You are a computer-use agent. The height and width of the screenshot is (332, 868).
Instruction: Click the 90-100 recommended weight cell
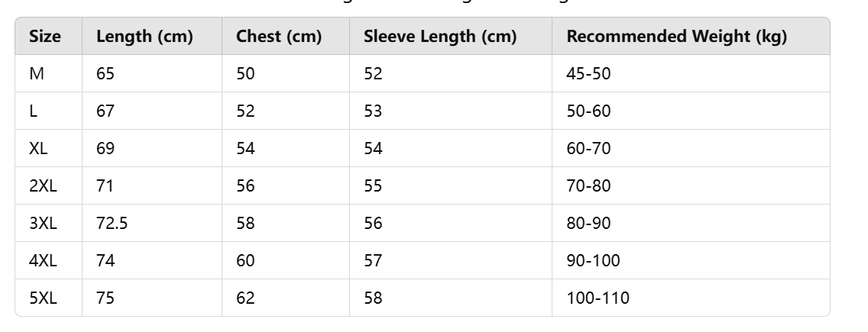click(593, 261)
